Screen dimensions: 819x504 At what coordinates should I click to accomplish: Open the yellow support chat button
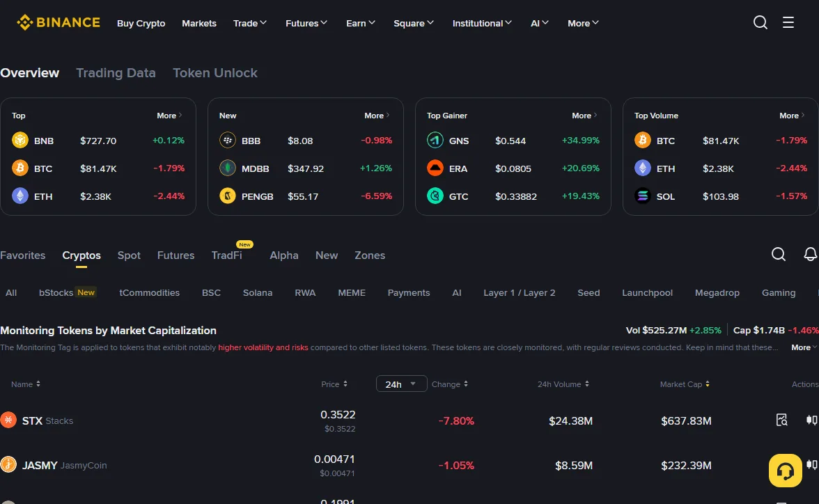(785, 471)
